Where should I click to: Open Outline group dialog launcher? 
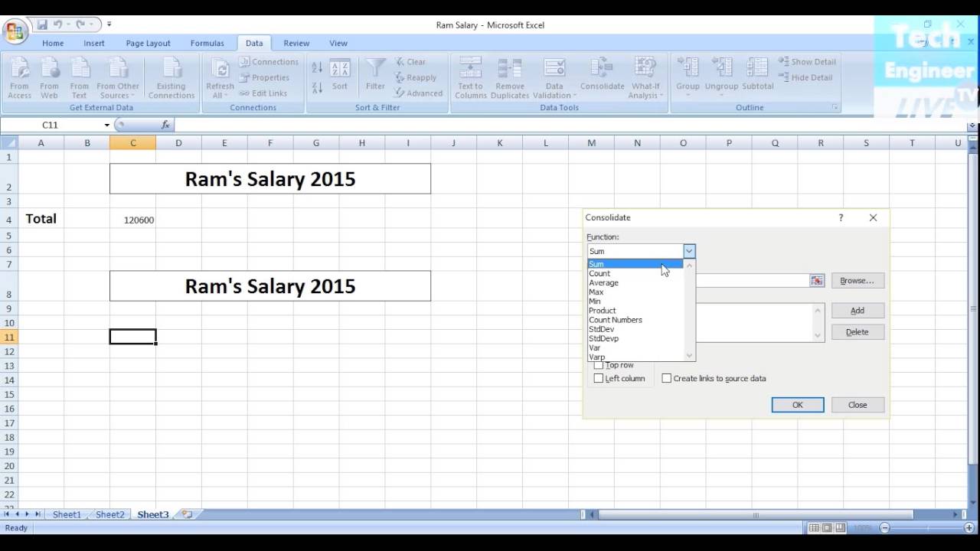pos(835,108)
